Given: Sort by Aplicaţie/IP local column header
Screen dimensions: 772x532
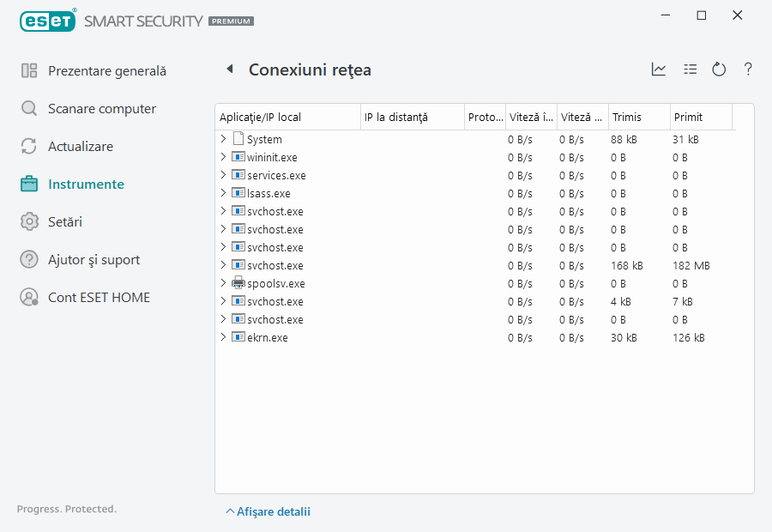Looking at the screenshot, I should [x=286, y=117].
